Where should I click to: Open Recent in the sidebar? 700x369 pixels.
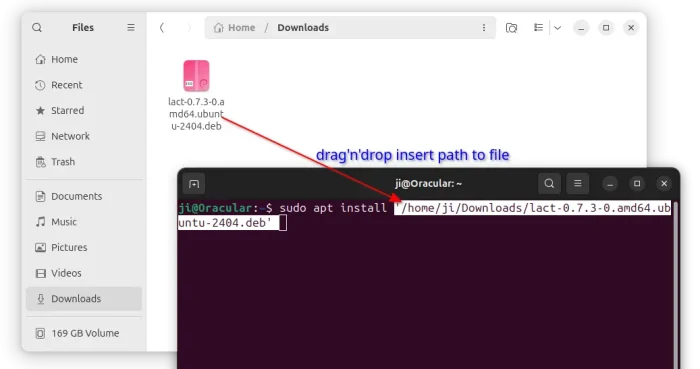point(84,85)
